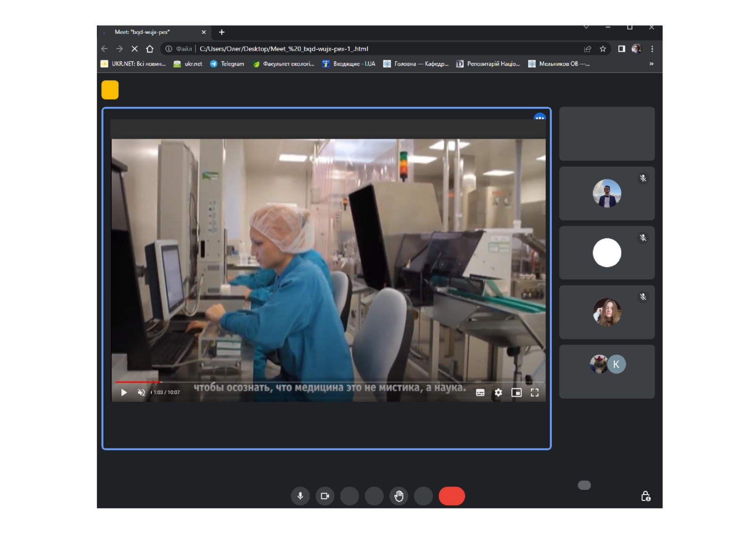756x534 pixels.
Task: Open a new browser tab
Action: click(222, 32)
